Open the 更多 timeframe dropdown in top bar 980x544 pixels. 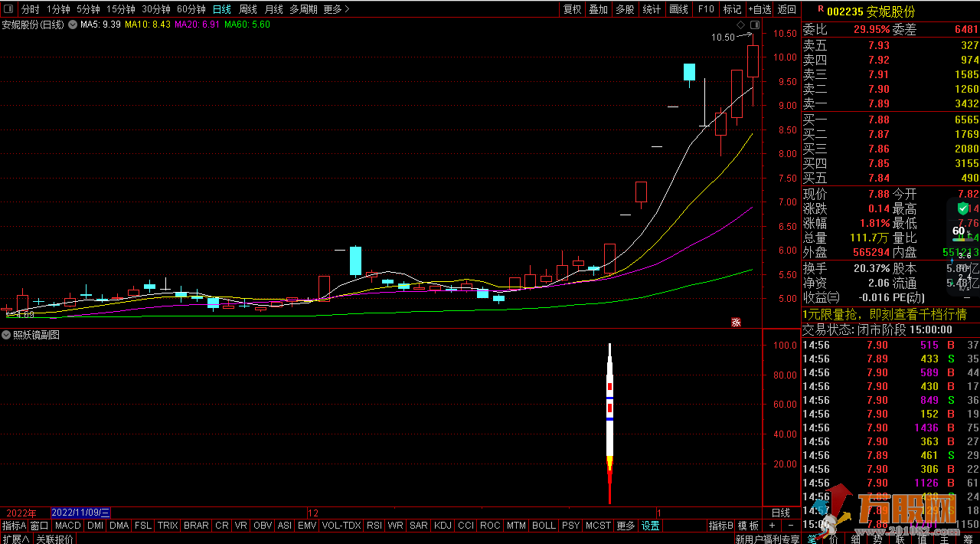click(336, 9)
